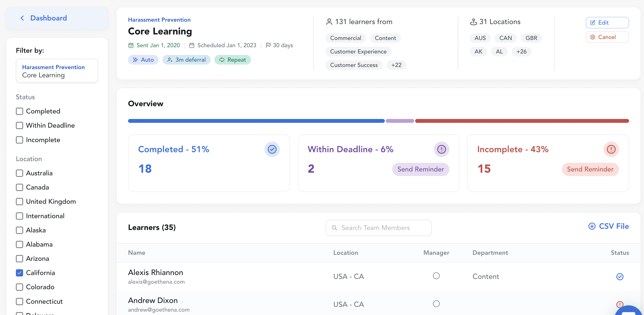Click the green Sent calendar icon

[131, 45]
